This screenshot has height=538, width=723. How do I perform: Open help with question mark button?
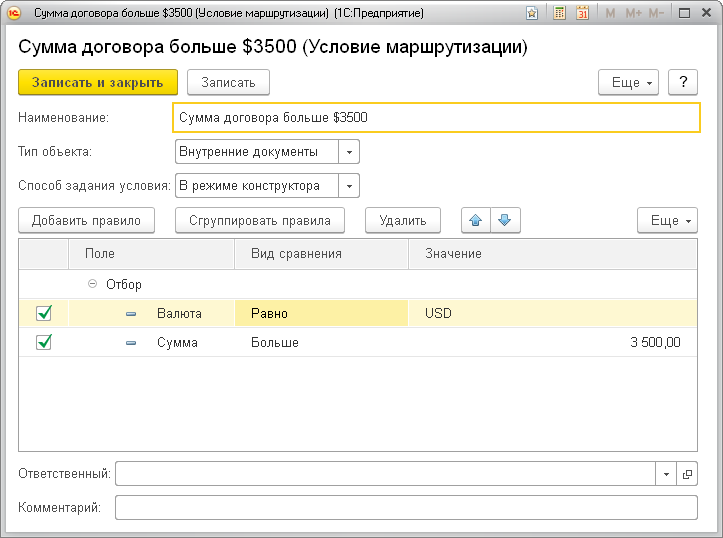click(683, 82)
